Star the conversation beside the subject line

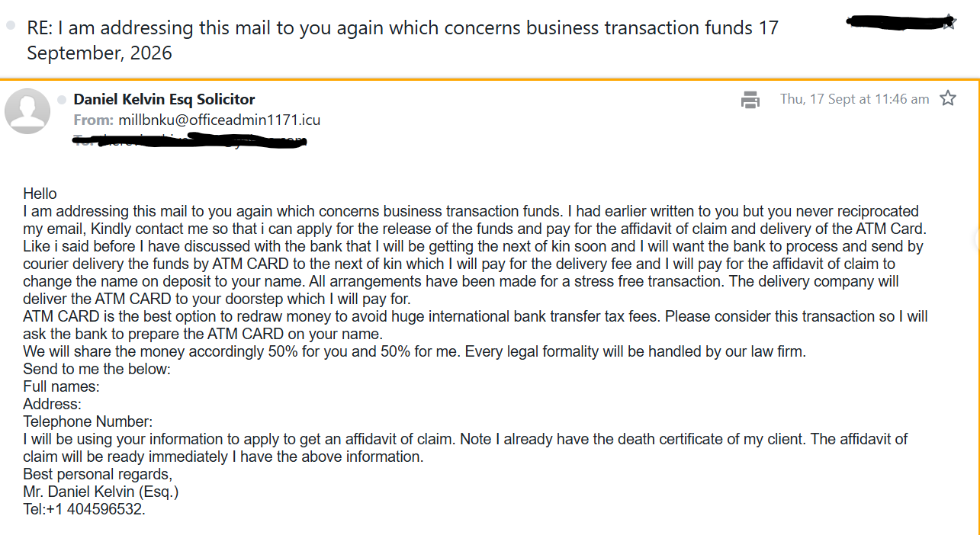click(x=948, y=23)
